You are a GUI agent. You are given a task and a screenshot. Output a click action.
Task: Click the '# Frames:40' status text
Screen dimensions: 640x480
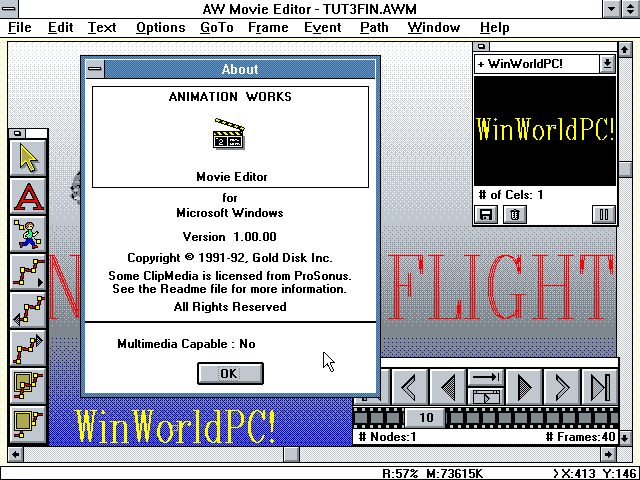click(580, 437)
